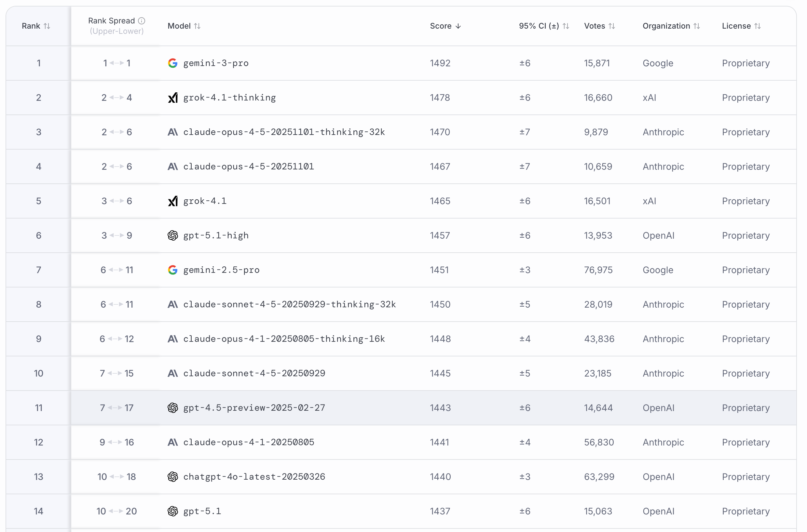807x532 pixels.
Task: Open the gemini-3-pro model link
Action: point(216,63)
